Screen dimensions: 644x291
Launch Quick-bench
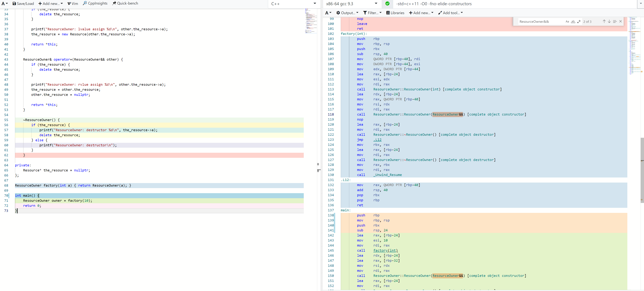click(125, 3)
